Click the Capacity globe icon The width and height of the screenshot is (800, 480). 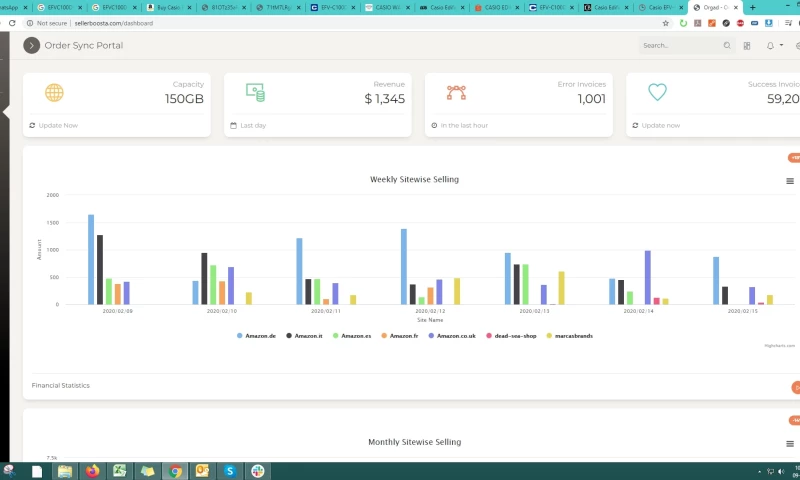[x=54, y=92]
